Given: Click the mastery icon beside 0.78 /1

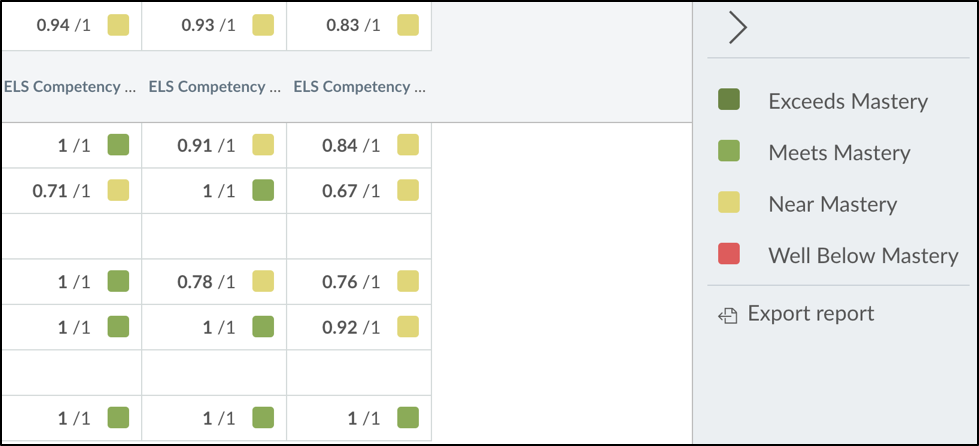Looking at the screenshot, I should click(x=263, y=282).
